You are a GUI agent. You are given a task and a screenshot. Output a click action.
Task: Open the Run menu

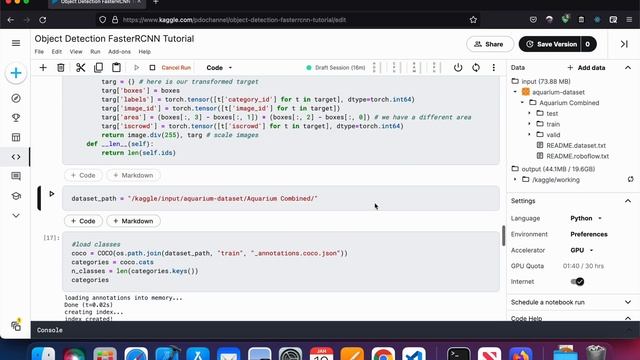point(95,52)
